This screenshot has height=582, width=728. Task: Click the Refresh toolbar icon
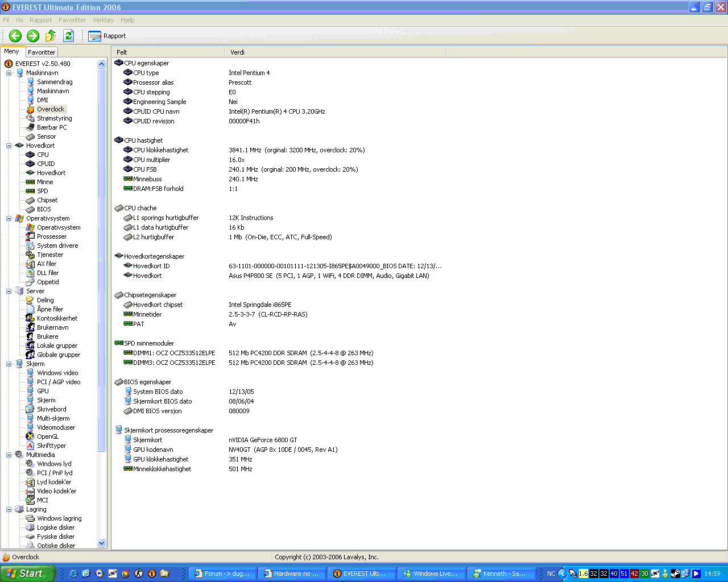[68, 36]
